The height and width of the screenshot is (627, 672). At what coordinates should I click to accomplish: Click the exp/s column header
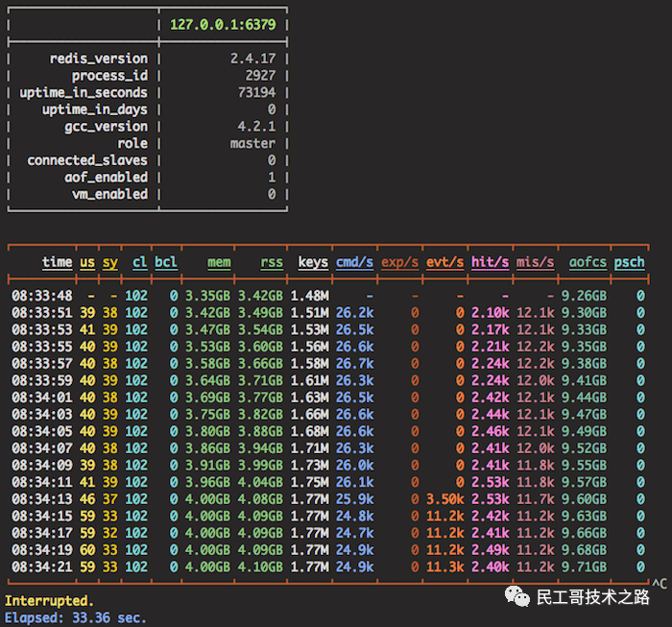400,262
